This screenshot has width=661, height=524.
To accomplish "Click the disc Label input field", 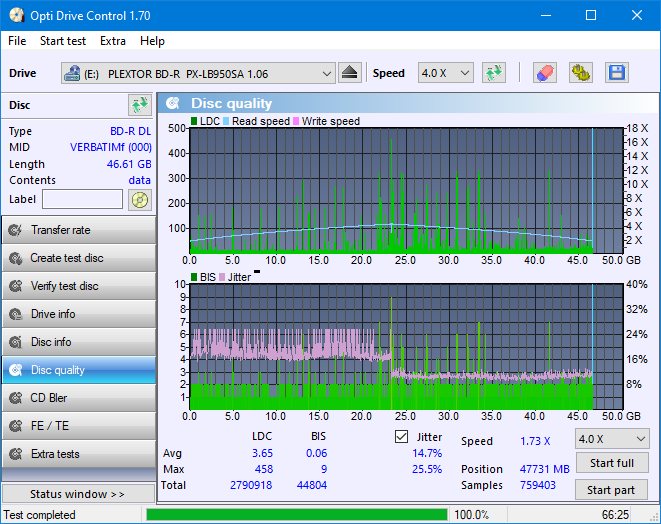I will [x=83, y=199].
